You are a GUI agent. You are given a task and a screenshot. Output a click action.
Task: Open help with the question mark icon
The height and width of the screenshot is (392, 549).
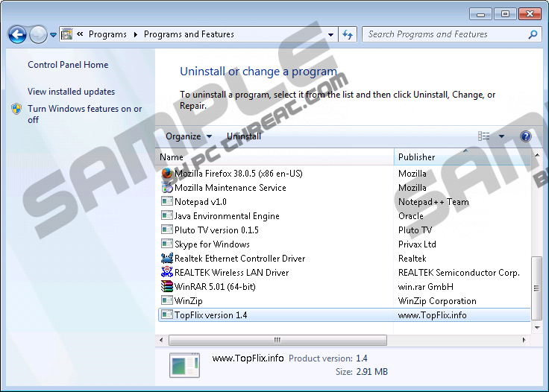click(525, 136)
